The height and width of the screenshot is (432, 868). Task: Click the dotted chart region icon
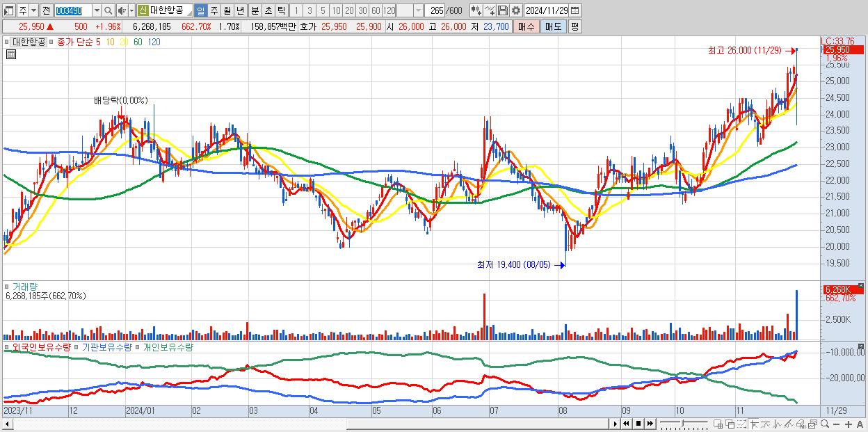(x=741, y=424)
